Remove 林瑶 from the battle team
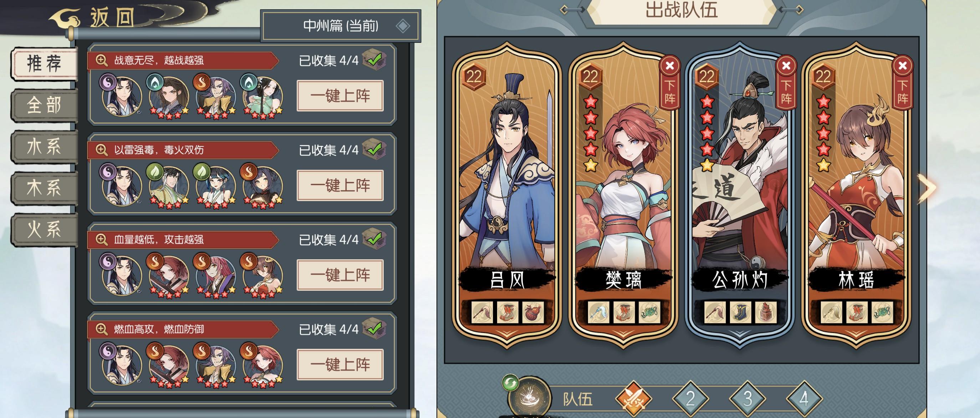The height and width of the screenshot is (418, 980). point(902,82)
